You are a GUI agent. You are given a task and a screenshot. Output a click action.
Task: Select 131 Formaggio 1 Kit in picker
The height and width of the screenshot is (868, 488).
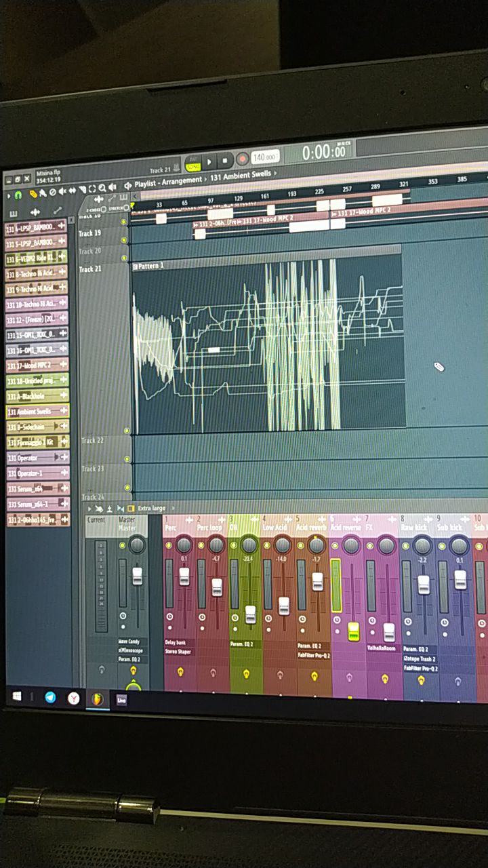(37, 442)
